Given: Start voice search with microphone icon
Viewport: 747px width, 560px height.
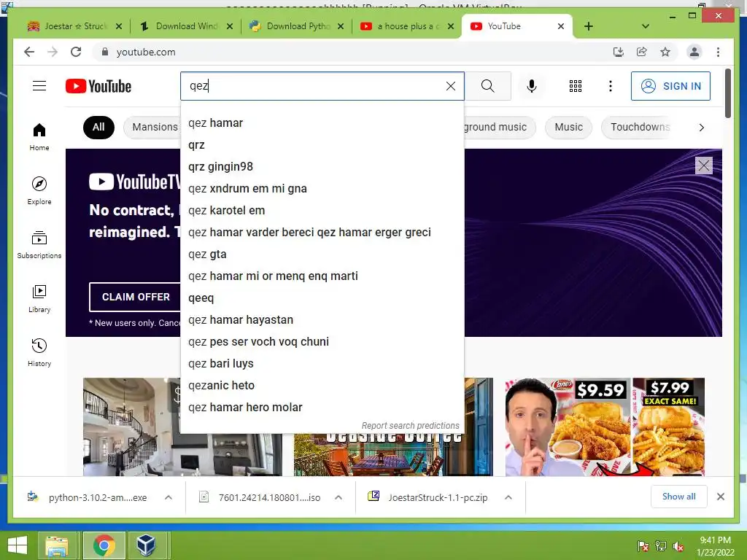Looking at the screenshot, I should click(532, 86).
